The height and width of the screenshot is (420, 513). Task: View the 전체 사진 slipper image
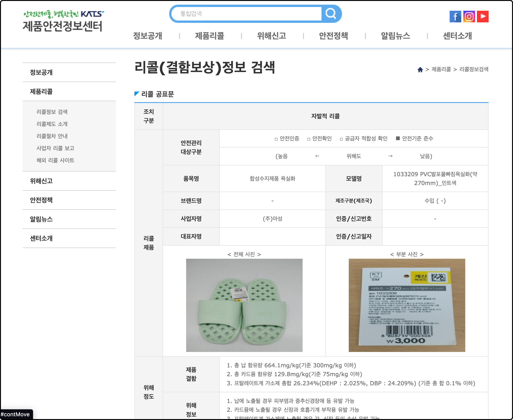(244, 305)
